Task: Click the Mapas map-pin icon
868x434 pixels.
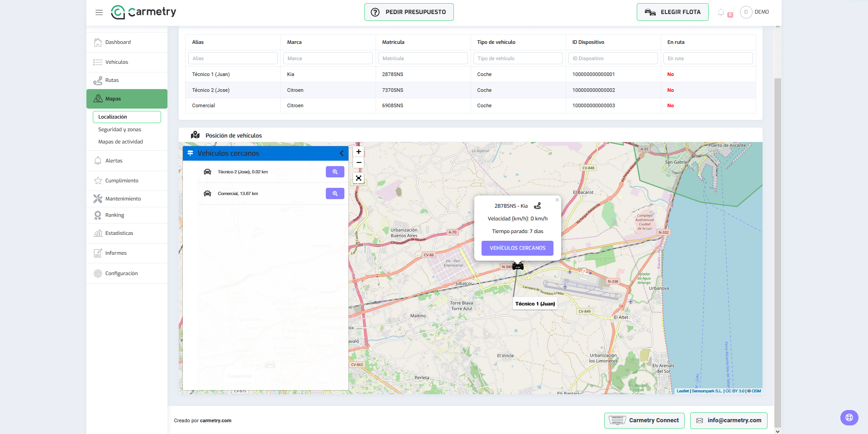Action: point(98,99)
